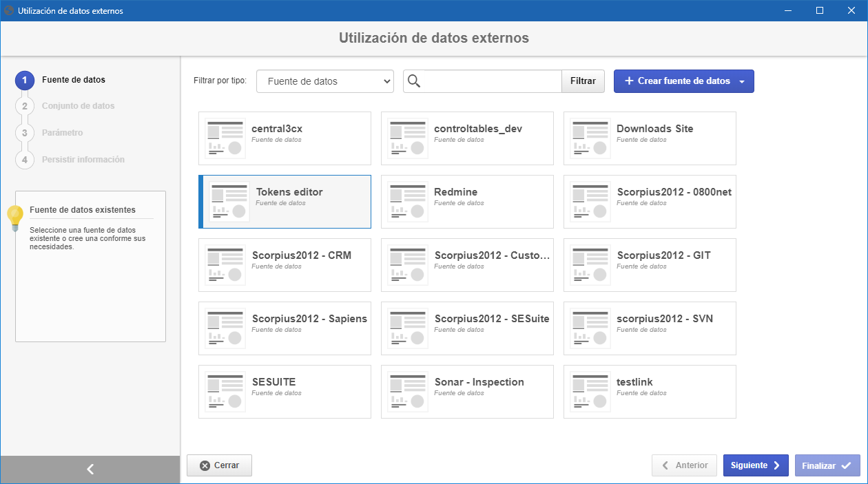Select the Downloads Site card title
Screen dimensions: 868x484
(655, 129)
